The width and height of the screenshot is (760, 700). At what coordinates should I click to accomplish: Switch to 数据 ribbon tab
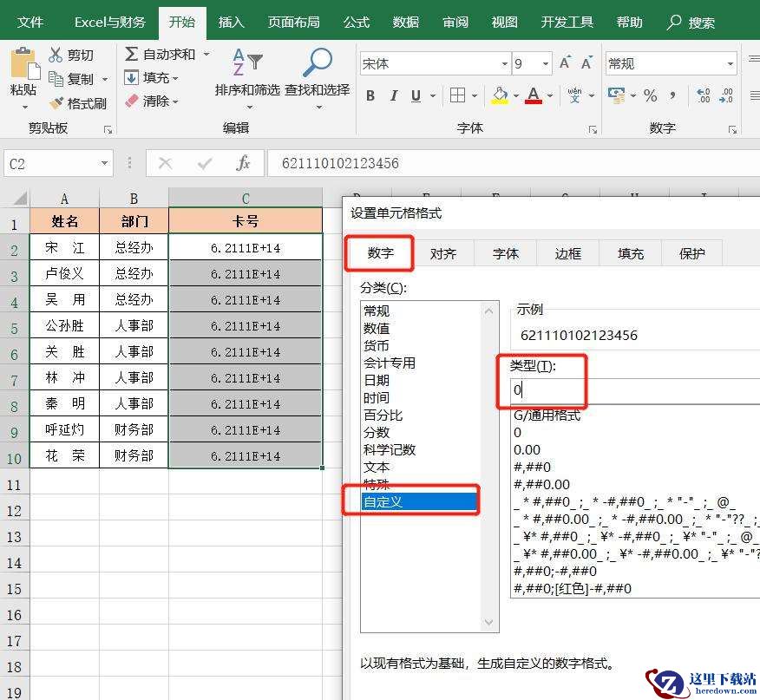pyautogui.click(x=406, y=23)
